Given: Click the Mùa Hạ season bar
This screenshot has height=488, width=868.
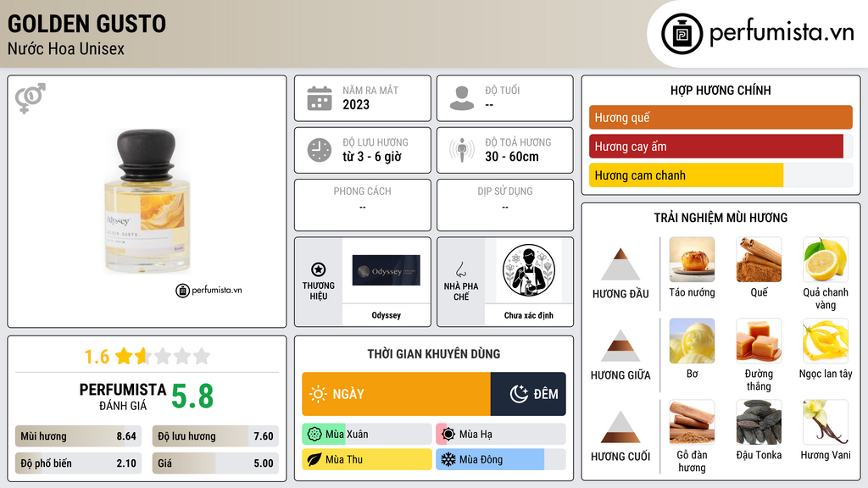Looking at the screenshot, I should [x=501, y=435].
